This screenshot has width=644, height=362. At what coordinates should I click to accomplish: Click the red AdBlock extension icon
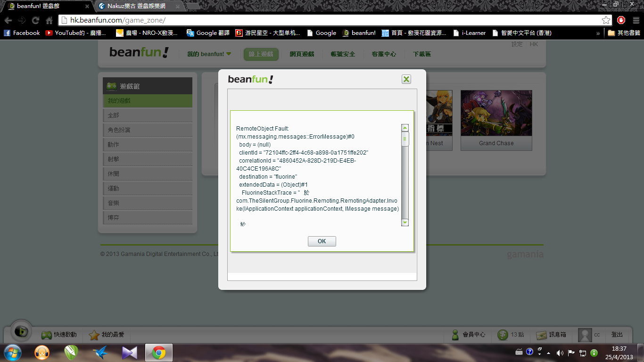[x=621, y=20]
